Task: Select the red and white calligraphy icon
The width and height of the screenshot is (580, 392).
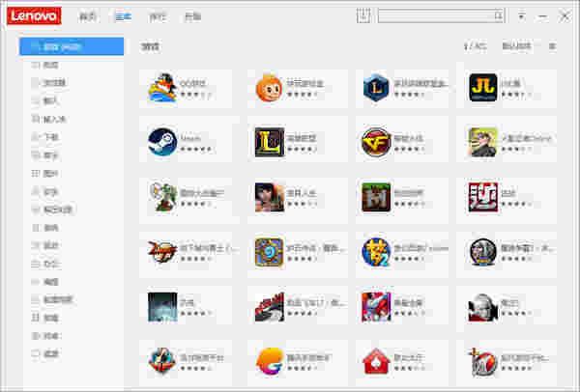Action: [482, 197]
